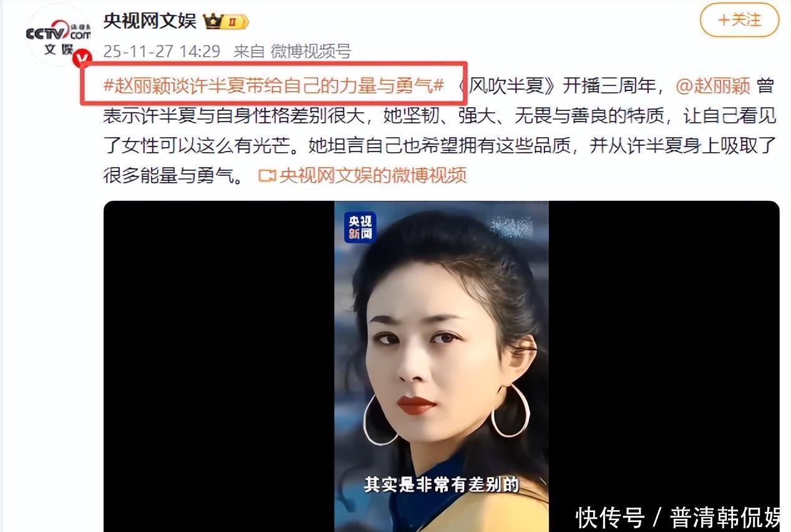Click the black area left of video
791x532 pixels.
(x=219, y=366)
